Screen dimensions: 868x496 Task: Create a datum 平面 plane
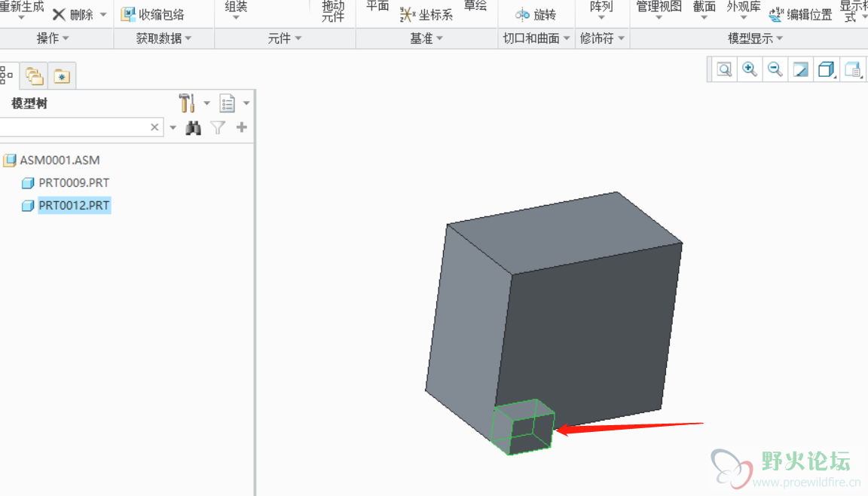tap(377, 6)
